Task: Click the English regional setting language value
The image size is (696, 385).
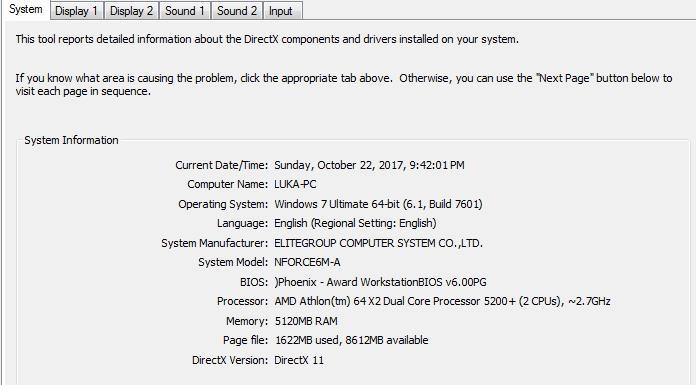Action: click(355, 223)
